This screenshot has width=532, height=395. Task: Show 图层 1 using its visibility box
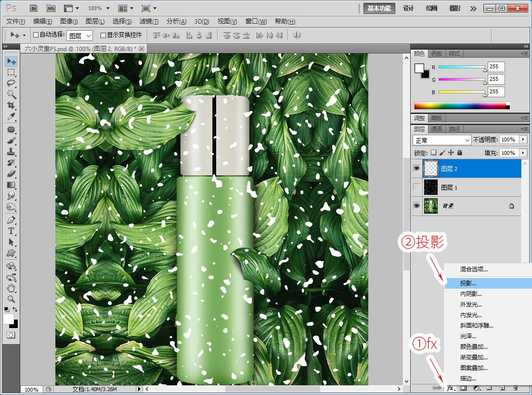point(417,187)
